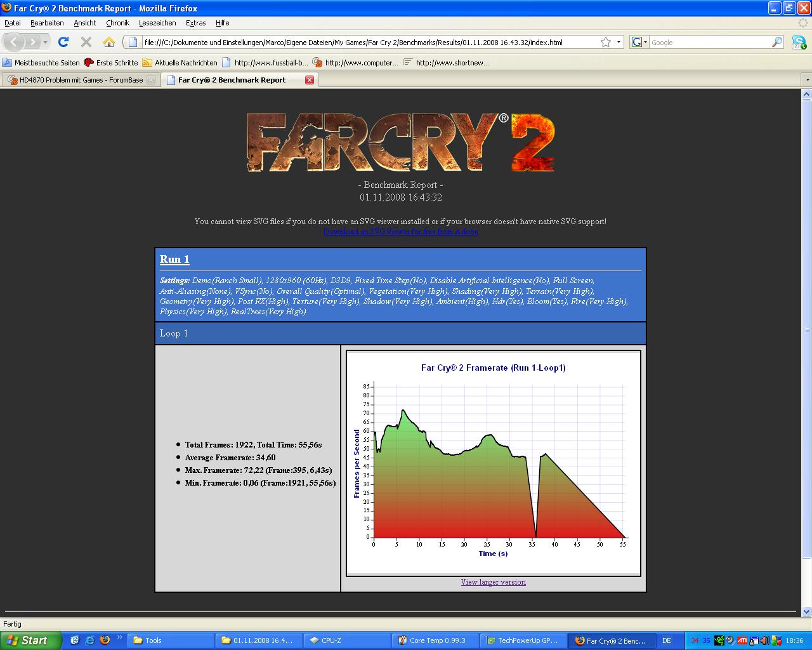Screen dimensions: 812x650
Task: Switch to TechPowerUp GPU-Z in taskbar
Action: pos(523,640)
